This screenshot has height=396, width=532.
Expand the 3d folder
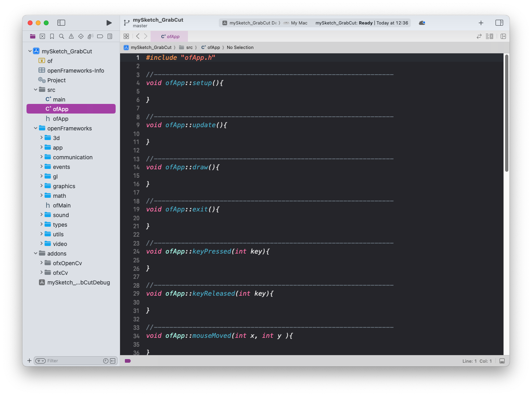click(41, 138)
